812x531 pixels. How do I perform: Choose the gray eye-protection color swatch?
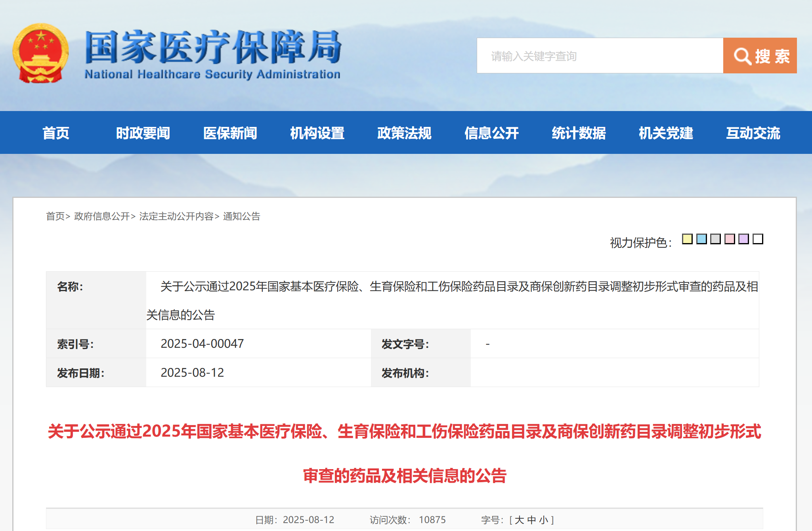(x=715, y=239)
